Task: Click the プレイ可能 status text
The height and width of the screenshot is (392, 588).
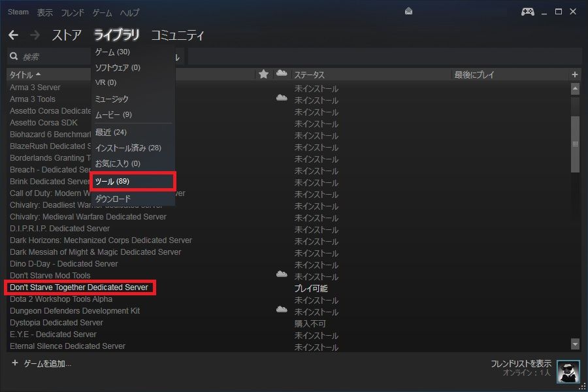Action: [x=311, y=289]
